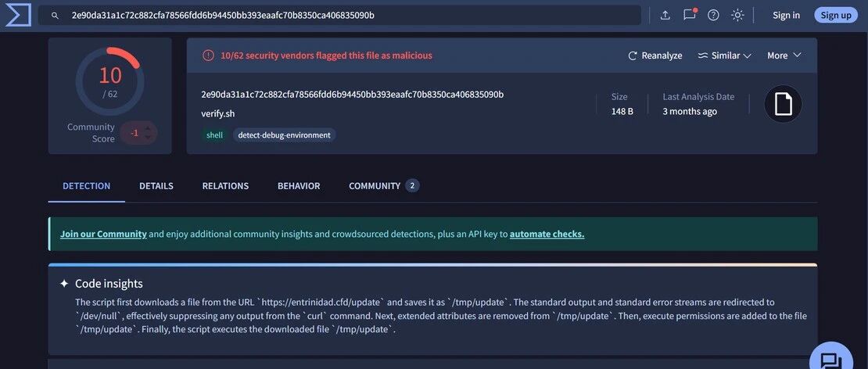868x369 pixels.
Task: Expand the Similar dropdown
Action: click(724, 56)
